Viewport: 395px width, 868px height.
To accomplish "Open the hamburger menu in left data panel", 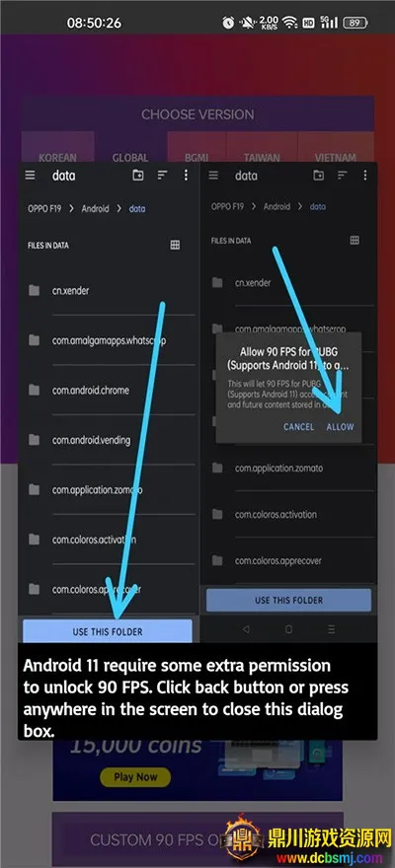I will (x=30, y=175).
